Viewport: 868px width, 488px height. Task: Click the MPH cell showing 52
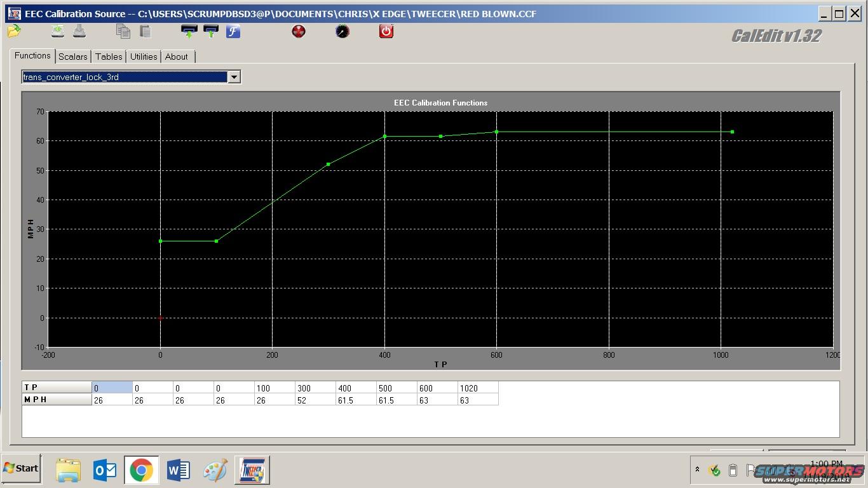pyautogui.click(x=315, y=400)
